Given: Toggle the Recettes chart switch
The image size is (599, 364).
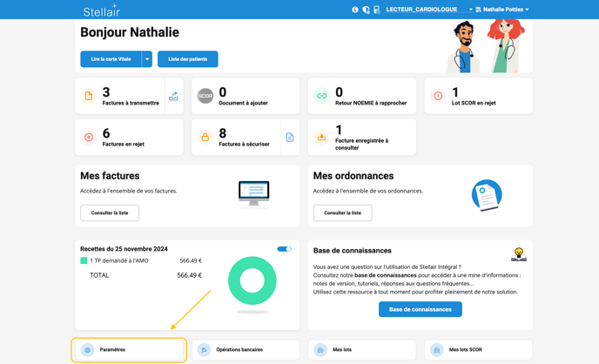Looking at the screenshot, I should (x=284, y=249).
